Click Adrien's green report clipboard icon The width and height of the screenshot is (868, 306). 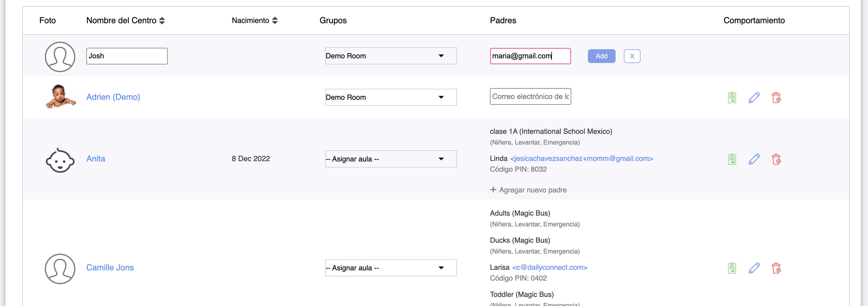click(x=732, y=98)
